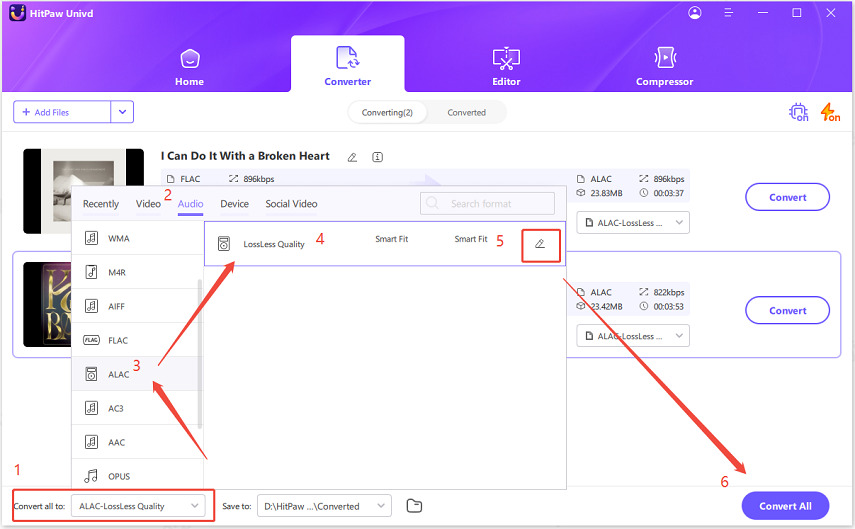Select the Social Video format tab

pyautogui.click(x=291, y=204)
